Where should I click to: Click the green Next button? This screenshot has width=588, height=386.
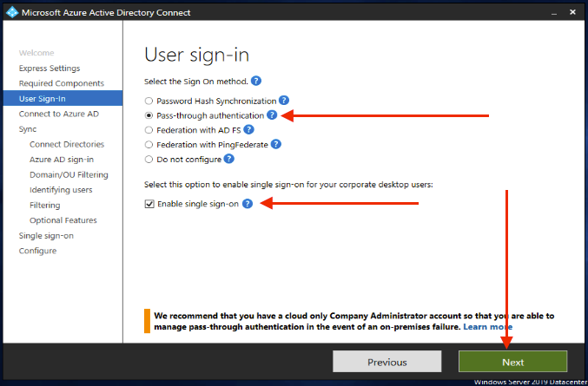pos(512,362)
